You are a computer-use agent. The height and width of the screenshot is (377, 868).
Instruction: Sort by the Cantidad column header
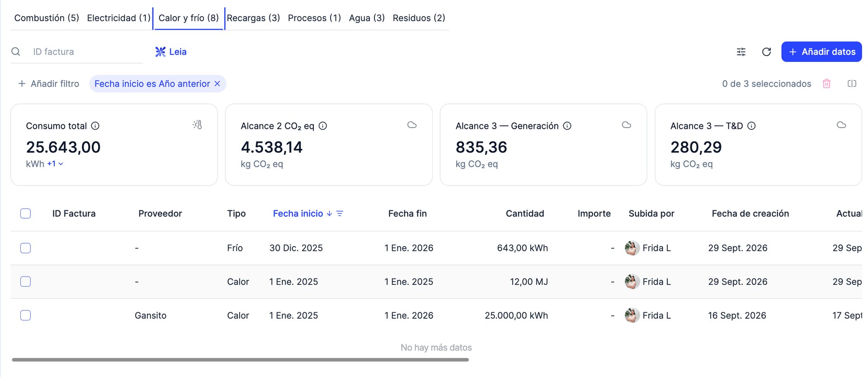(524, 213)
